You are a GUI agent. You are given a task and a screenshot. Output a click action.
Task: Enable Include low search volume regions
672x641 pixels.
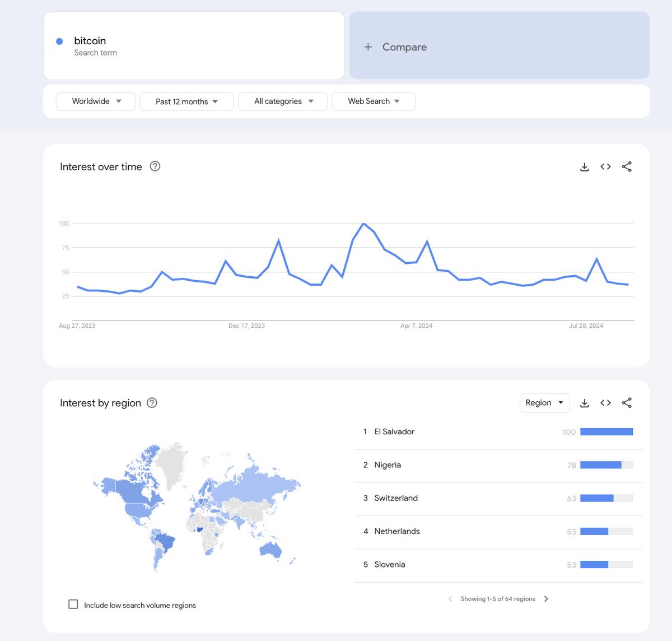[x=73, y=604]
